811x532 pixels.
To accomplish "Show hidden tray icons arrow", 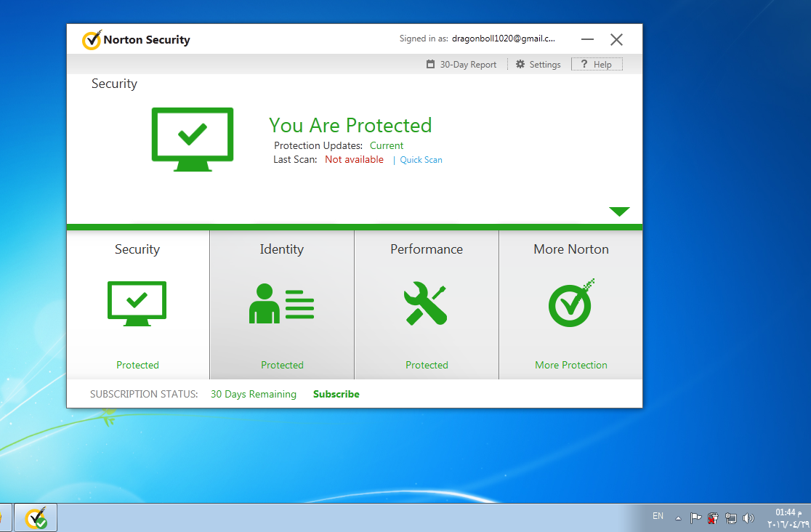I will click(678, 518).
